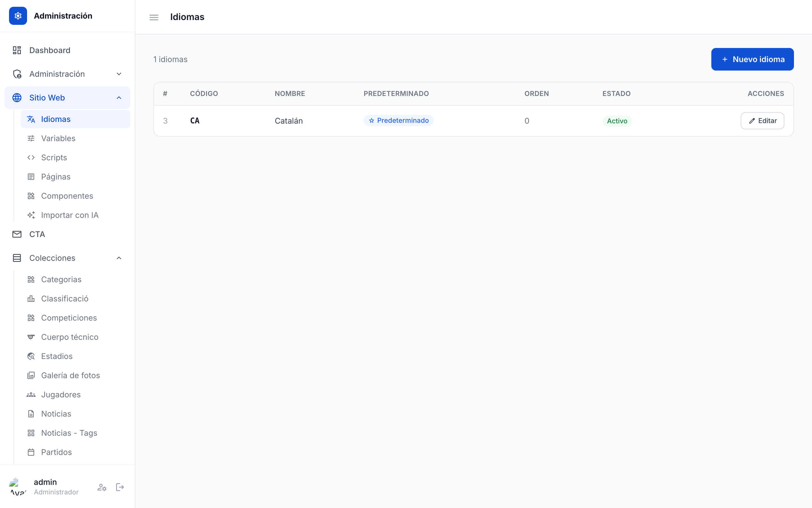The height and width of the screenshot is (508, 812).
Task: Expand the Administración menu chevron
Action: click(x=119, y=74)
